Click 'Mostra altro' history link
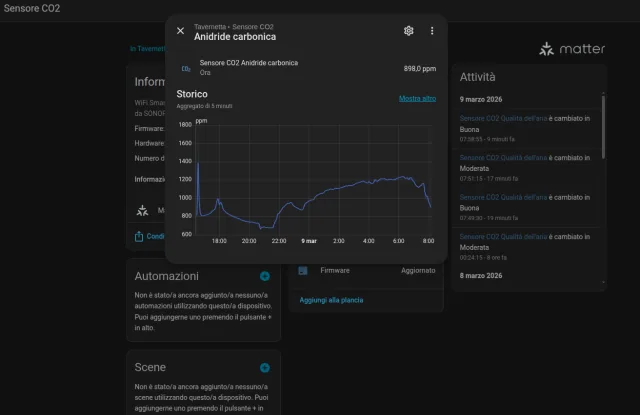This screenshot has height=415, width=640. point(417,98)
